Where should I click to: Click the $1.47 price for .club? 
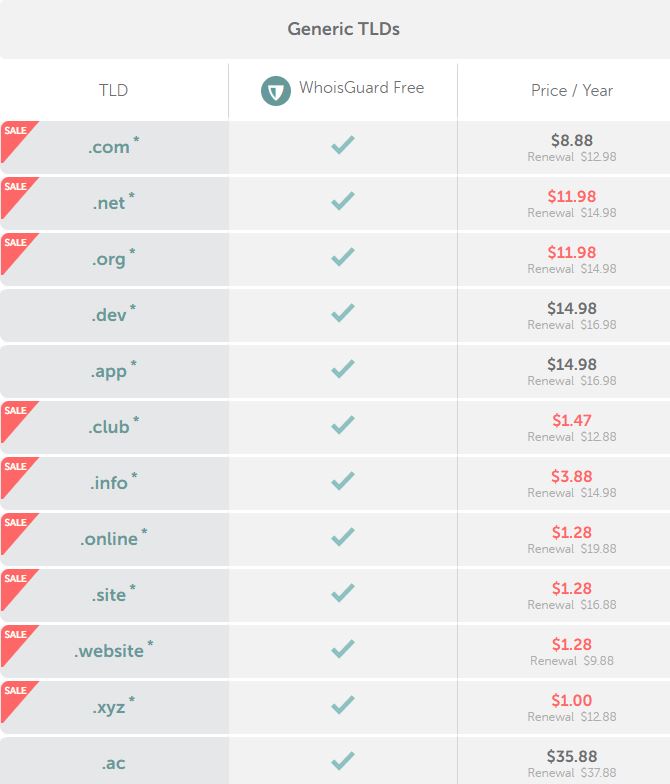572,420
